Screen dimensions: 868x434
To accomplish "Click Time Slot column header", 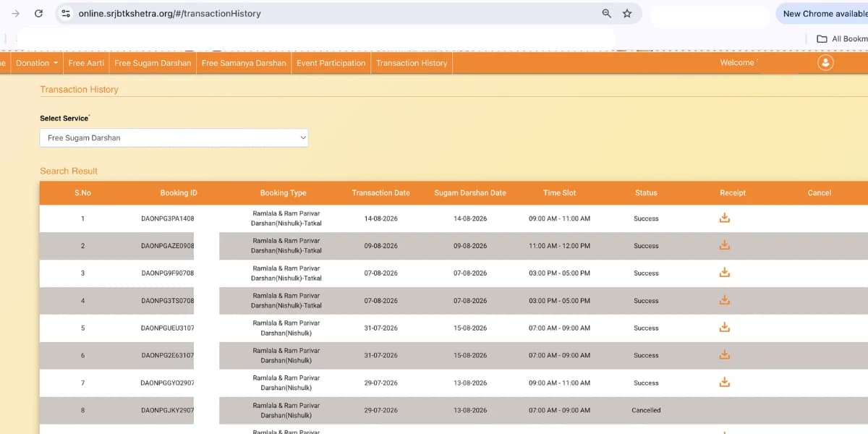I will pyautogui.click(x=559, y=193).
